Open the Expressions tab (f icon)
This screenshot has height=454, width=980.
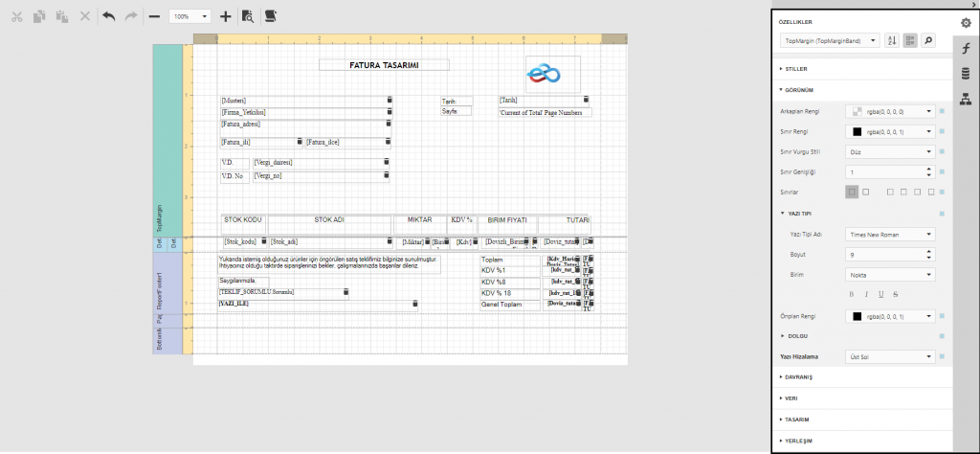coord(967,48)
